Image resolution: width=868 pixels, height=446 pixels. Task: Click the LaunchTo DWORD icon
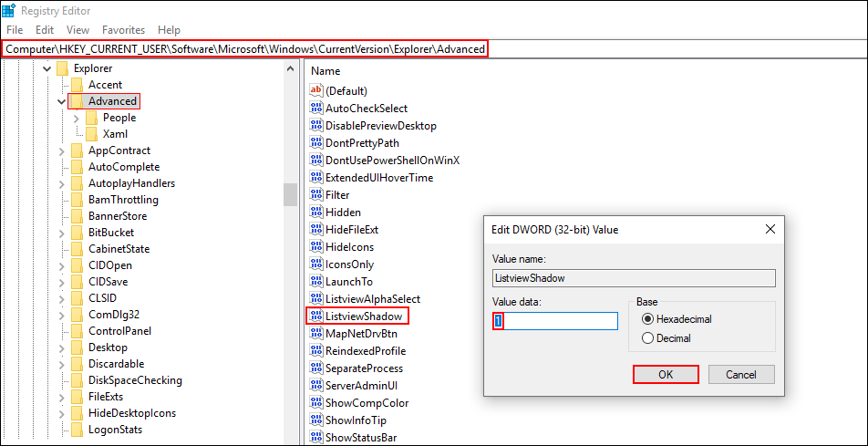point(316,281)
